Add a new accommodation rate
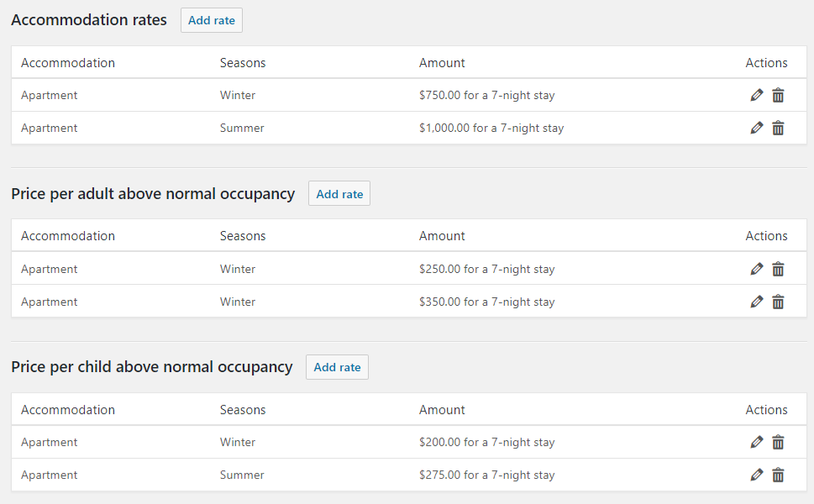Image resolution: width=814 pixels, height=504 pixels. point(211,20)
